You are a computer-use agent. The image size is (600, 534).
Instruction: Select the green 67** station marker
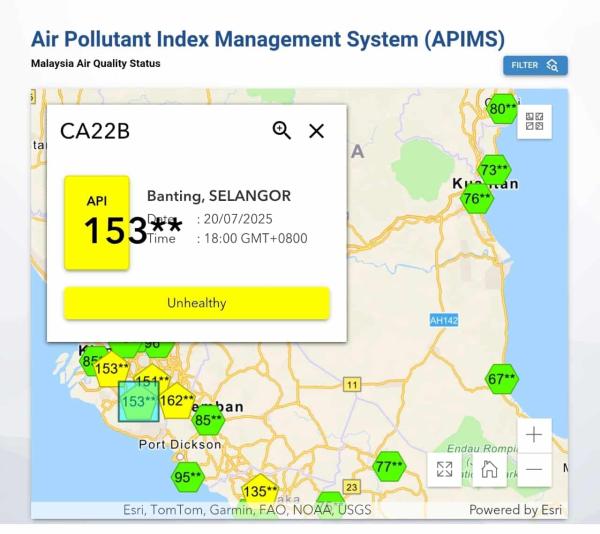pos(502,379)
